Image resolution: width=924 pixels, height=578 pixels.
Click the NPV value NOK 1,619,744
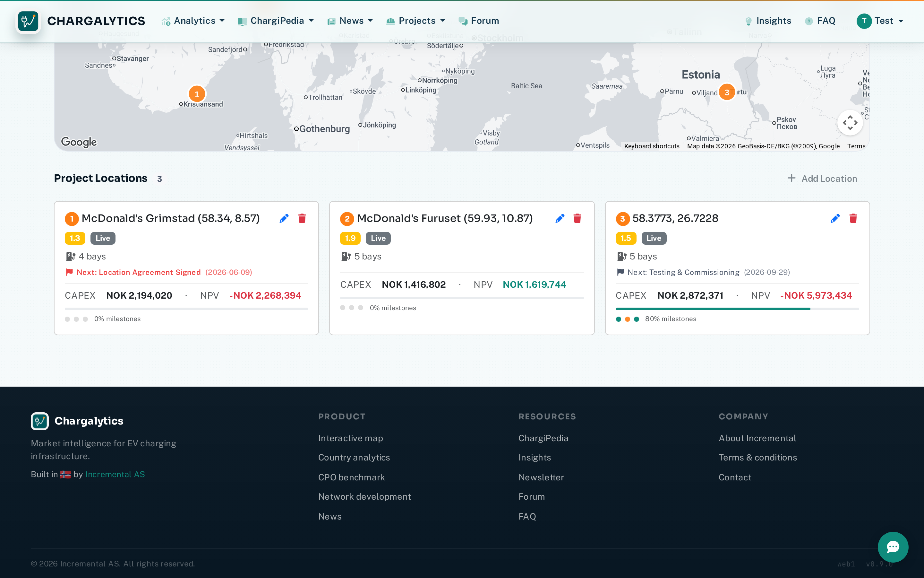534,285
